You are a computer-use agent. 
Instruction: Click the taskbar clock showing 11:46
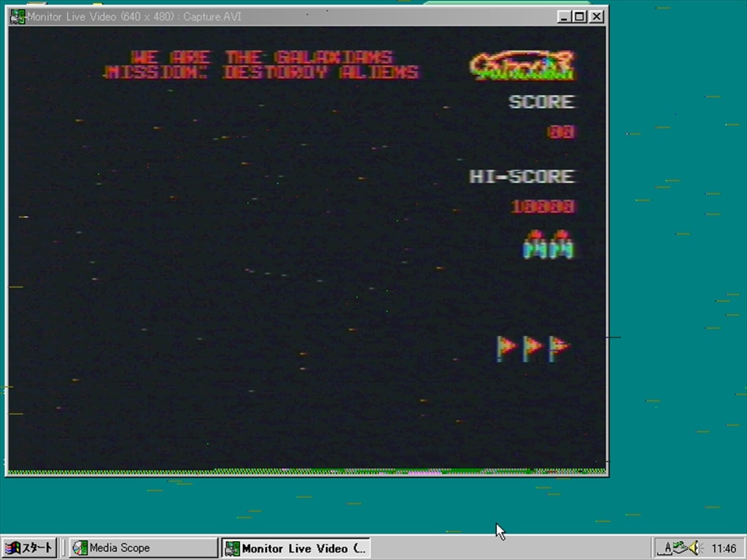pos(724,548)
